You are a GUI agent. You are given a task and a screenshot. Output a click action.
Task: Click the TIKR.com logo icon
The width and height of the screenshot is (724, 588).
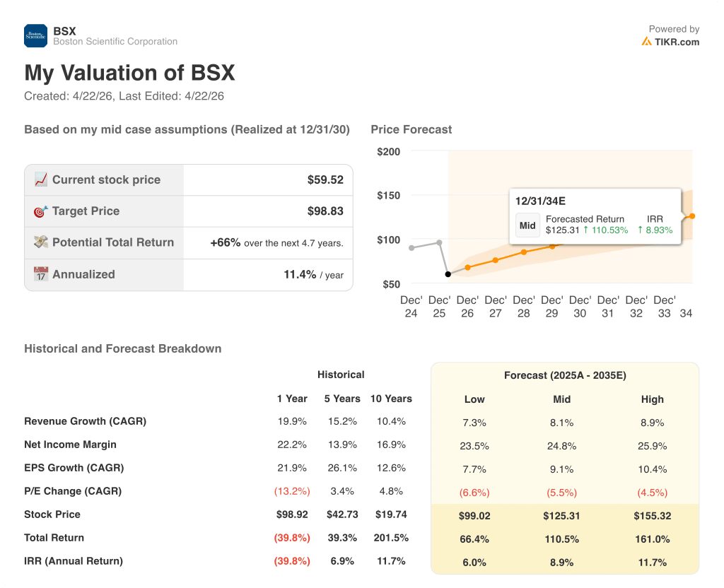646,42
